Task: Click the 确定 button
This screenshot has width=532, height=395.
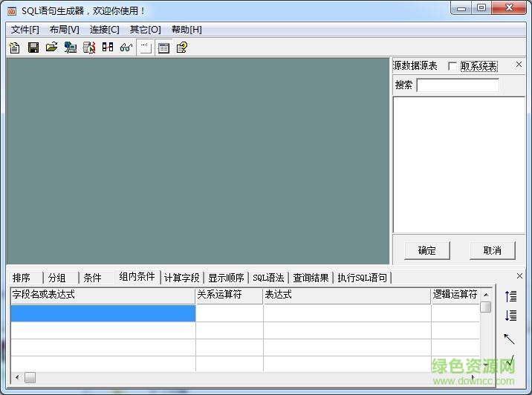Action: [x=427, y=250]
